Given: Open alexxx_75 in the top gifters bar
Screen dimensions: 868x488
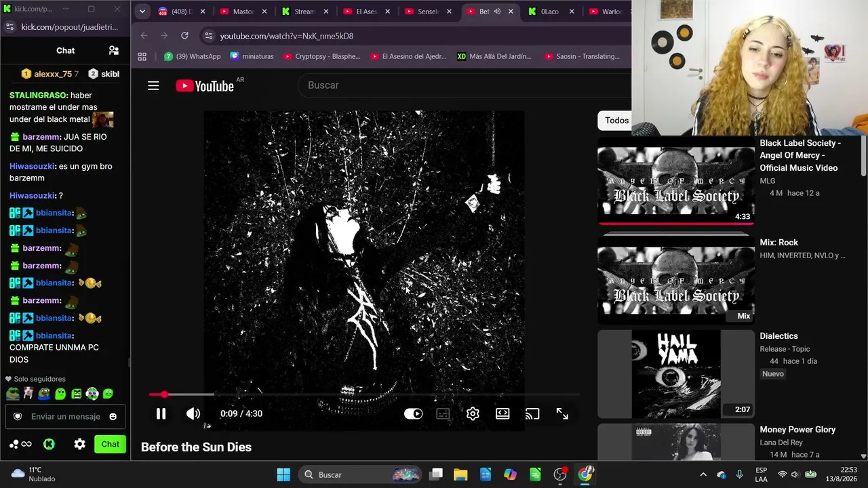Looking at the screenshot, I should pyautogui.click(x=50, y=74).
